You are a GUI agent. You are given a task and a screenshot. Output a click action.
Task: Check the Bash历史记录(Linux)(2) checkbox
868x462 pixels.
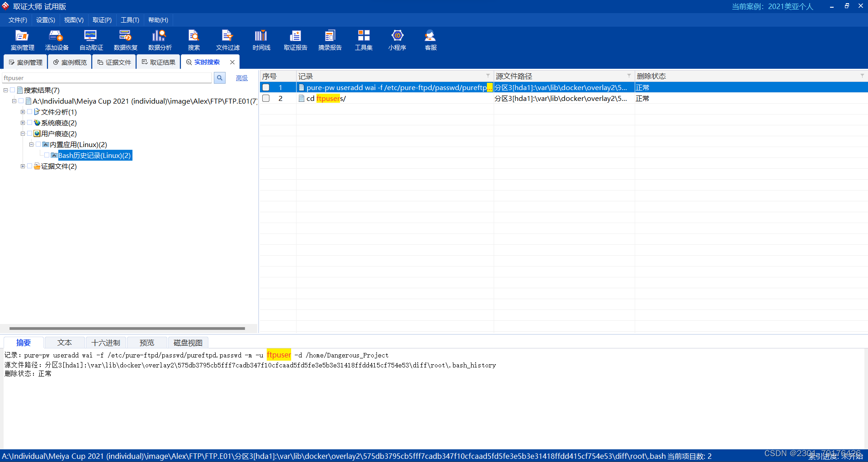click(x=47, y=155)
